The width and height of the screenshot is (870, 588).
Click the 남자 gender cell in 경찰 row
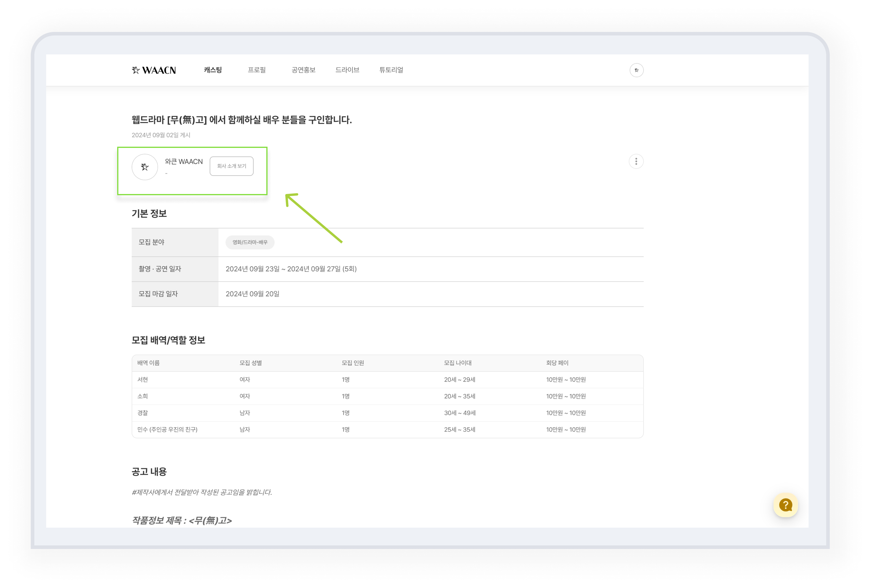click(244, 413)
